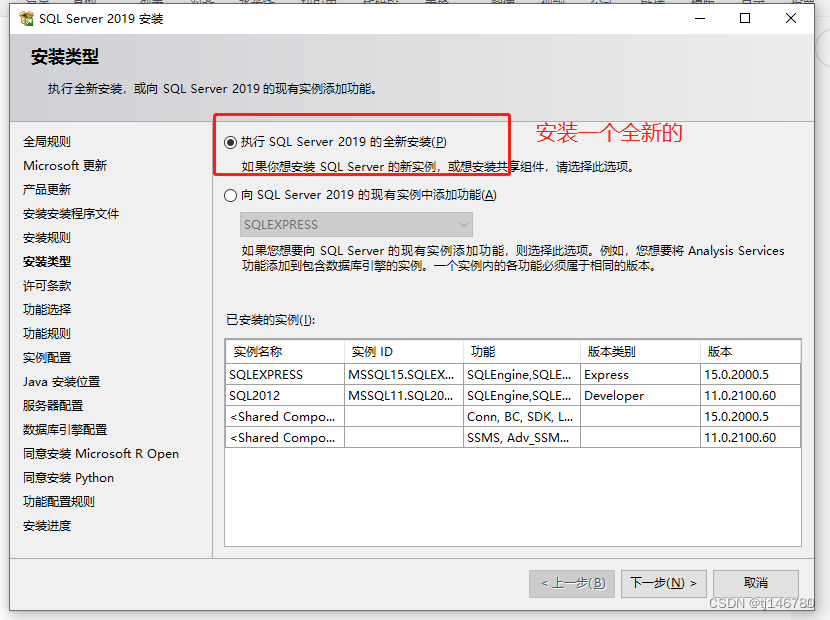Viewport: 830px width, 620px height.
Task: Go to the 安装规则 step
Action: [x=47, y=238]
